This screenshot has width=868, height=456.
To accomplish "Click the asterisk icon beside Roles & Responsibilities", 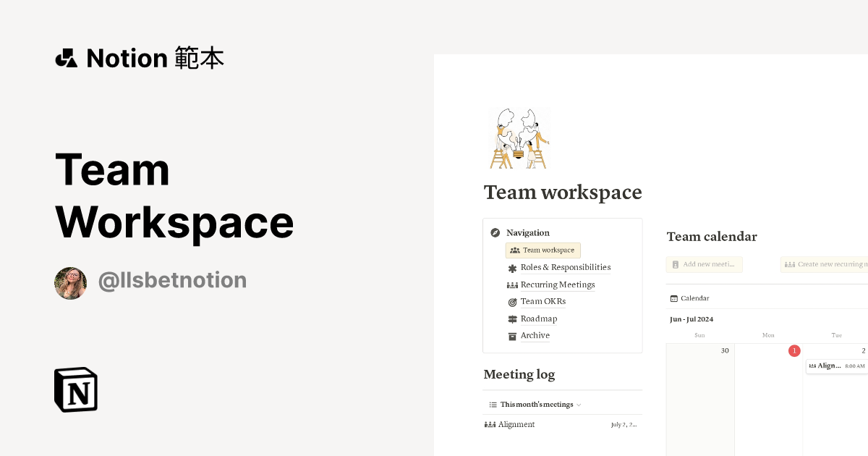I will (x=512, y=267).
